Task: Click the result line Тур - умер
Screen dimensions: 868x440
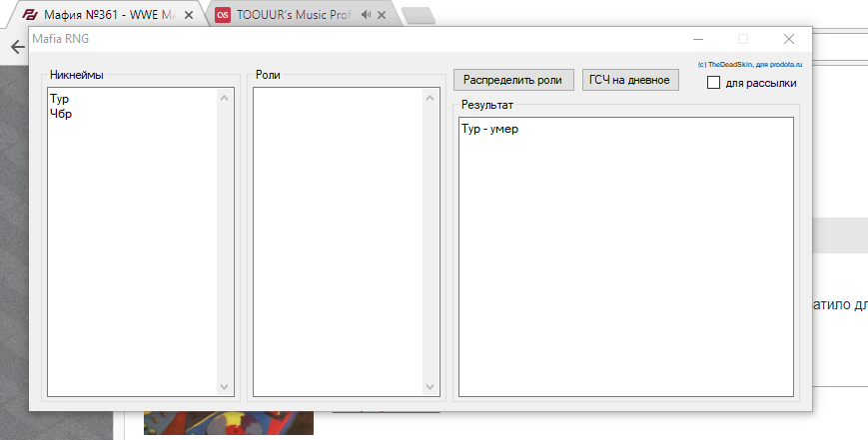Action: [489, 130]
